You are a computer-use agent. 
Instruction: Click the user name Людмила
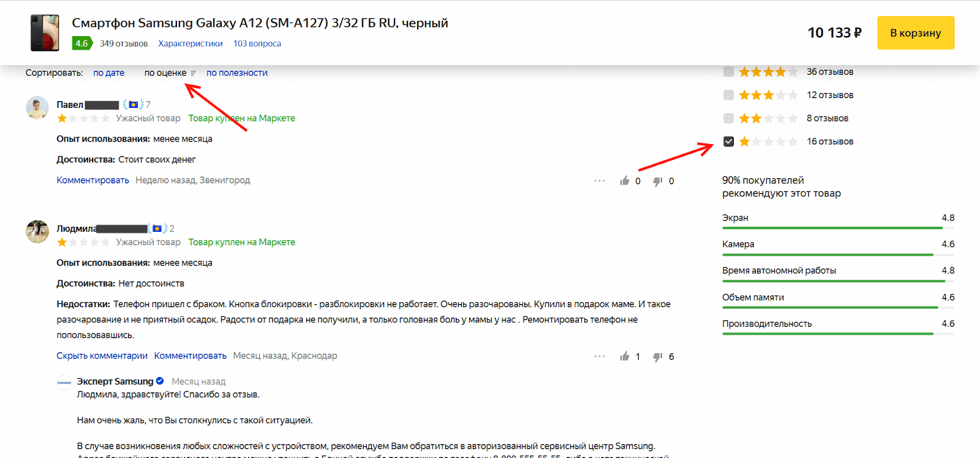77,229
